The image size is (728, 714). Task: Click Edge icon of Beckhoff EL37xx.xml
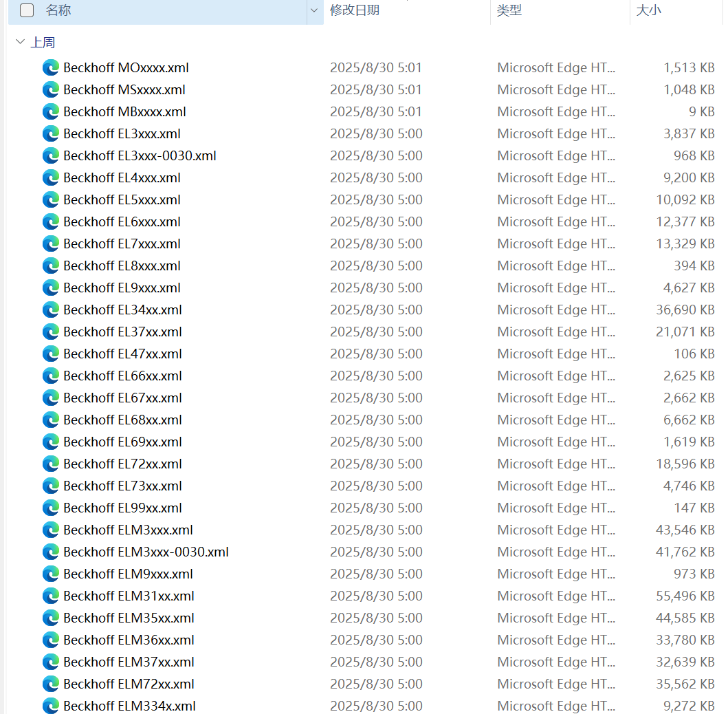click(x=51, y=332)
